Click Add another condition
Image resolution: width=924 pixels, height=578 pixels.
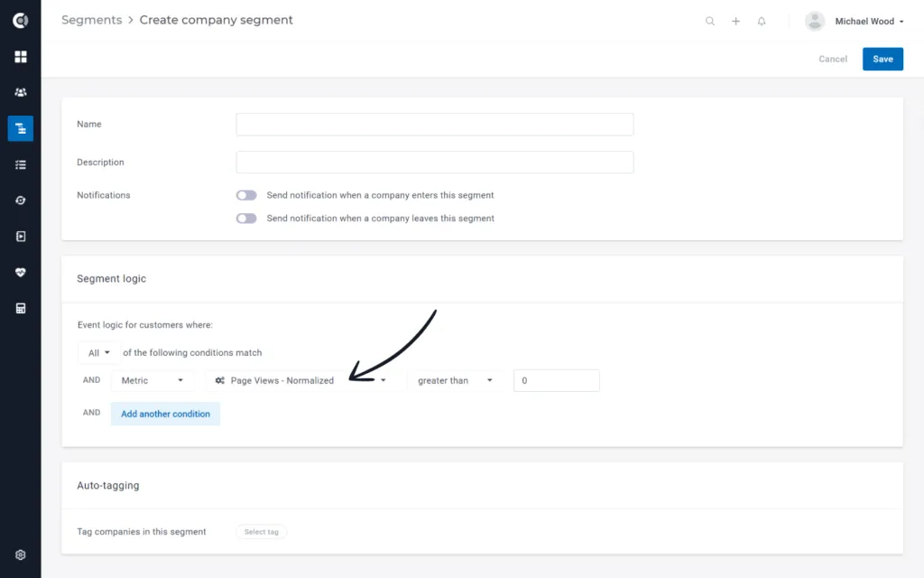coord(166,414)
